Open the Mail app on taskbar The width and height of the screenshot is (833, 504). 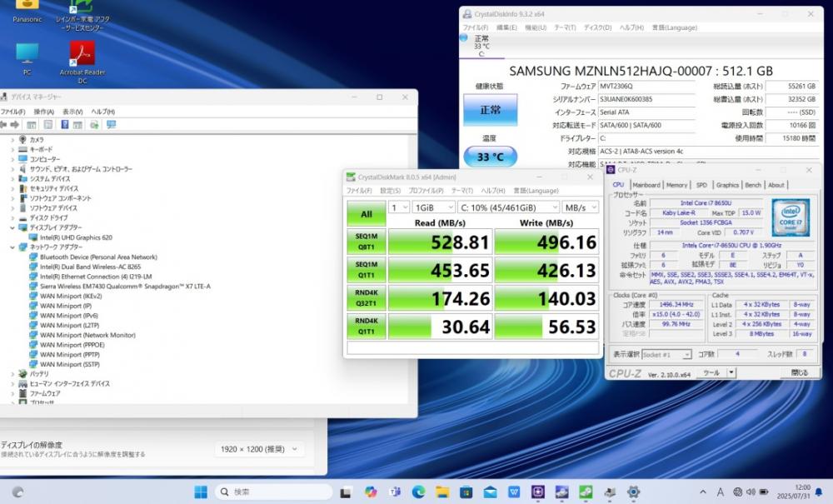pyautogui.click(x=490, y=492)
